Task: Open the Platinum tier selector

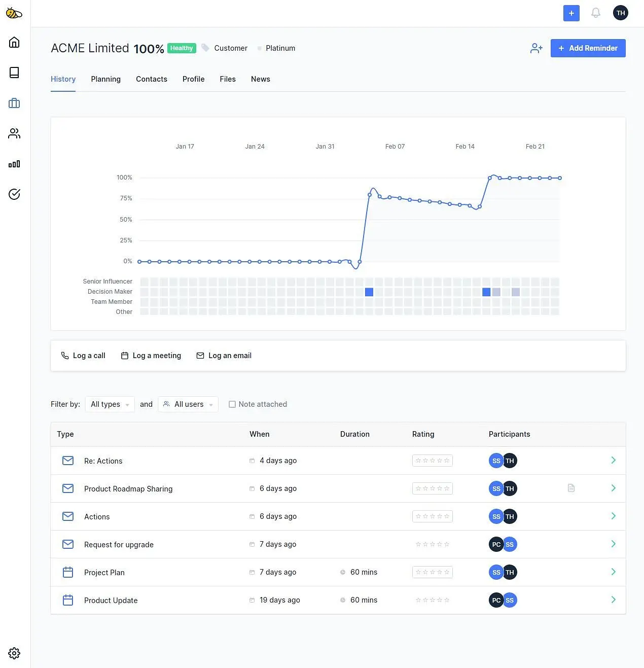Action: click(x=276, y=48)
